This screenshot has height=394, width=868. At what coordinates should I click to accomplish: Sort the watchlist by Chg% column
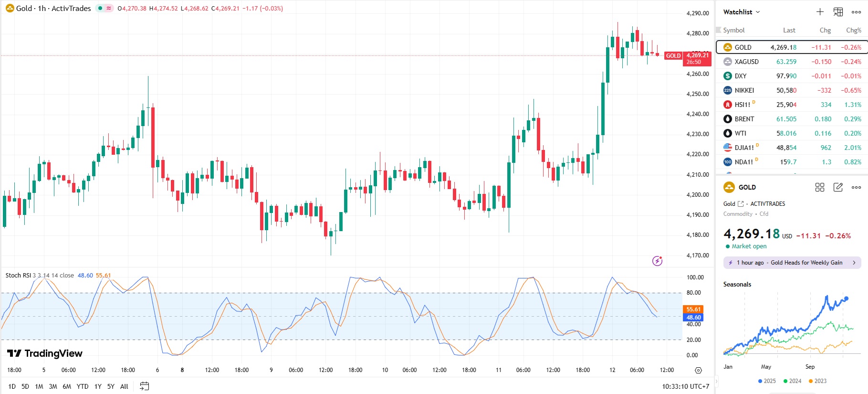click(853, 30)
